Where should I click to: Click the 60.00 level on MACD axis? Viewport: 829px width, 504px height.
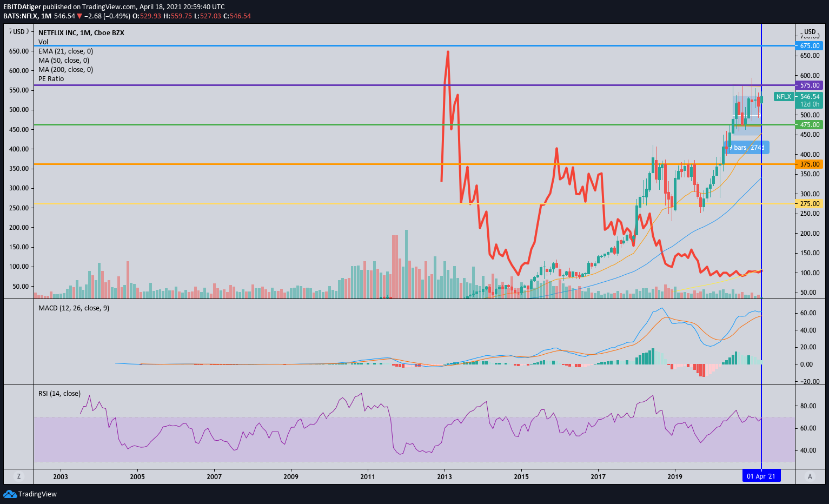tap(808, 313)
